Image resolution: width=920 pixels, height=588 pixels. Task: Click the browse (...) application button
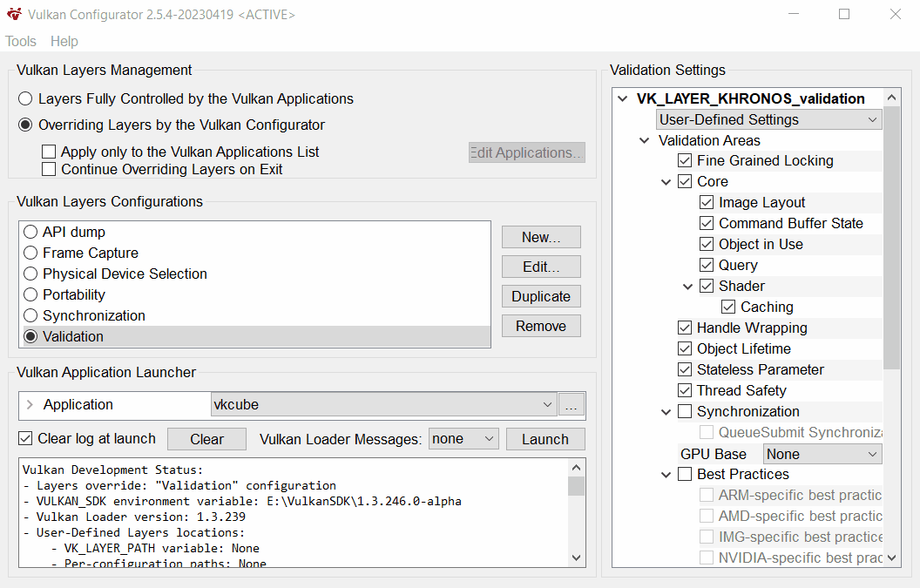(x=571, y=405)
